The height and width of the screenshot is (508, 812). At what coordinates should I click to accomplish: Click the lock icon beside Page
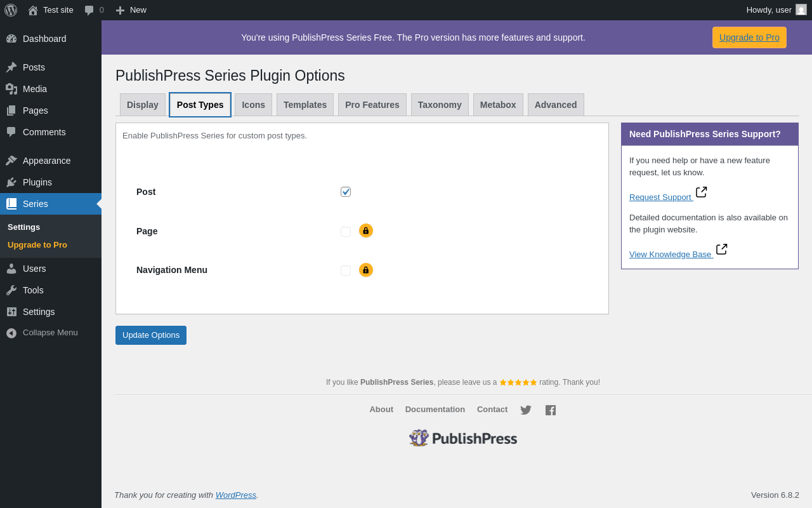366,231
